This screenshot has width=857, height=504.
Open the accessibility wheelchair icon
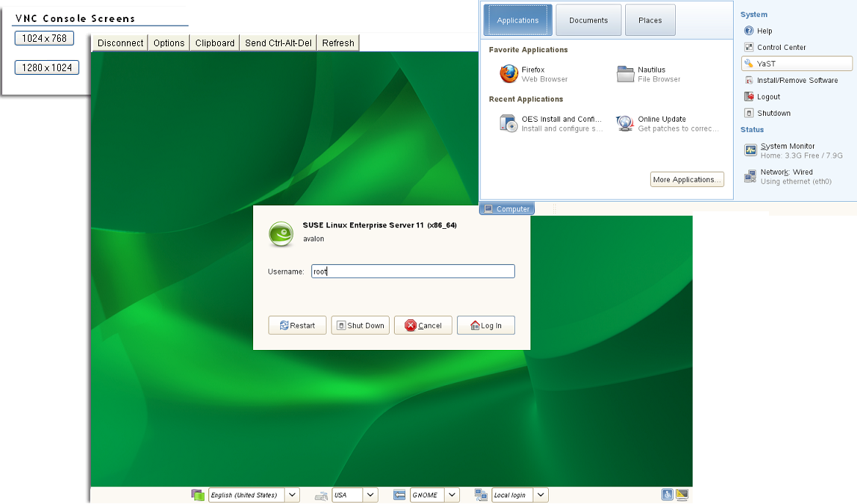(668, 494)
